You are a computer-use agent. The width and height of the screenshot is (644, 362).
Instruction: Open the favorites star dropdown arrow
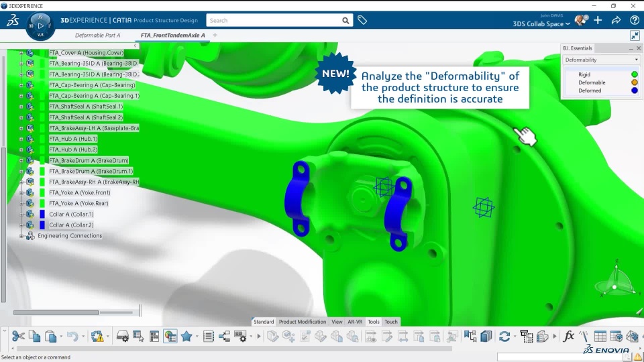click(x=197, y=337)
